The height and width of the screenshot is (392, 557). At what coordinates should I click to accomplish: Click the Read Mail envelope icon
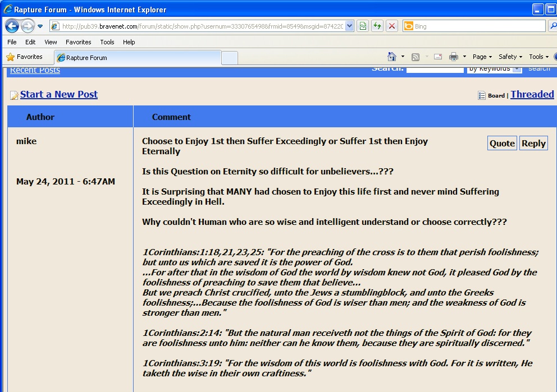[438, 57]
